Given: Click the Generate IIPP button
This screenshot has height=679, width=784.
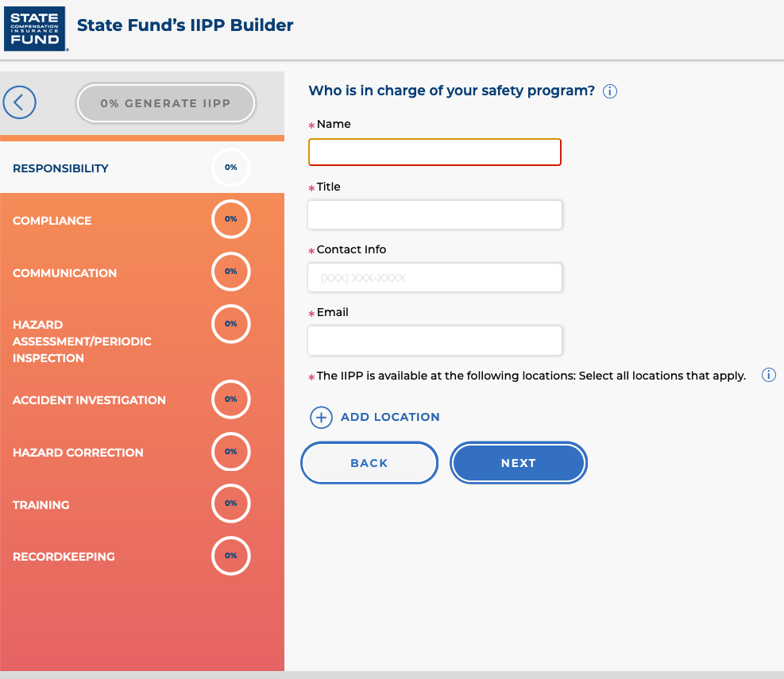Looking at the screenshot, I should click(x=165, y=102).
